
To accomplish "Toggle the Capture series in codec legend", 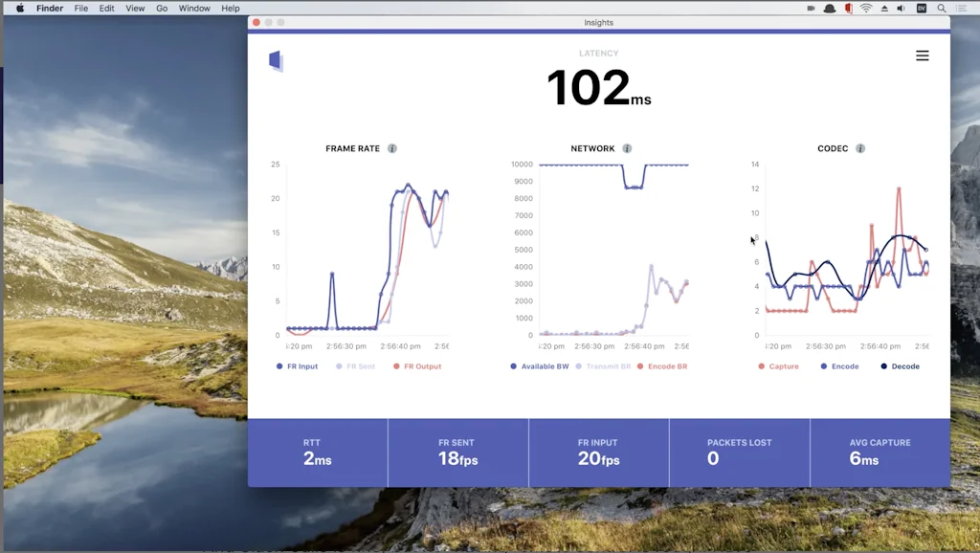I will click(779, 366).
